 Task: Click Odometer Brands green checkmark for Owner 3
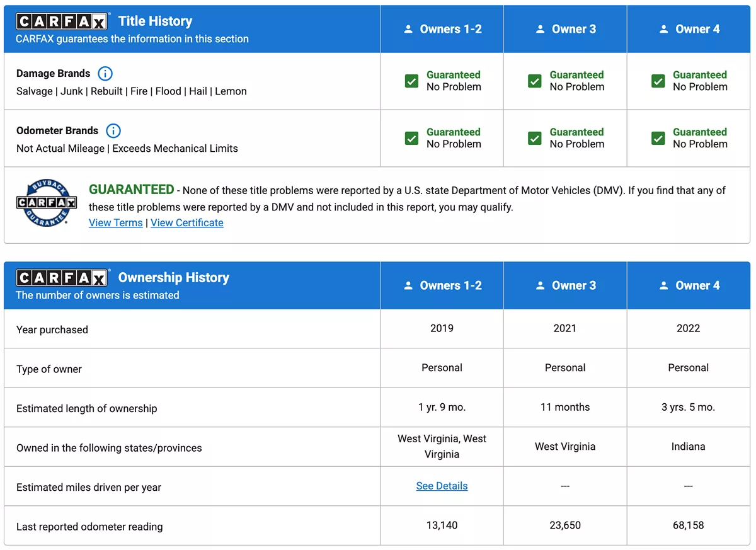coord(535,139)
